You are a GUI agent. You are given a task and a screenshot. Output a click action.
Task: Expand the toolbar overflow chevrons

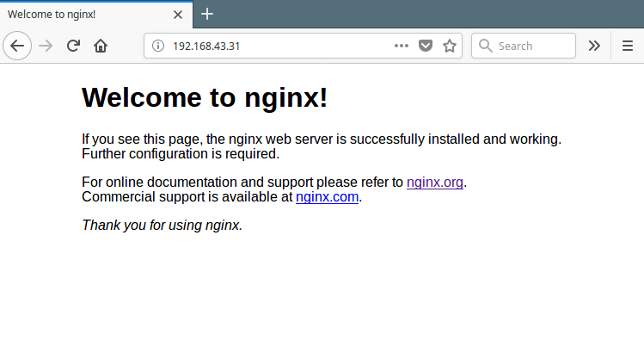[x=594, y=46]
